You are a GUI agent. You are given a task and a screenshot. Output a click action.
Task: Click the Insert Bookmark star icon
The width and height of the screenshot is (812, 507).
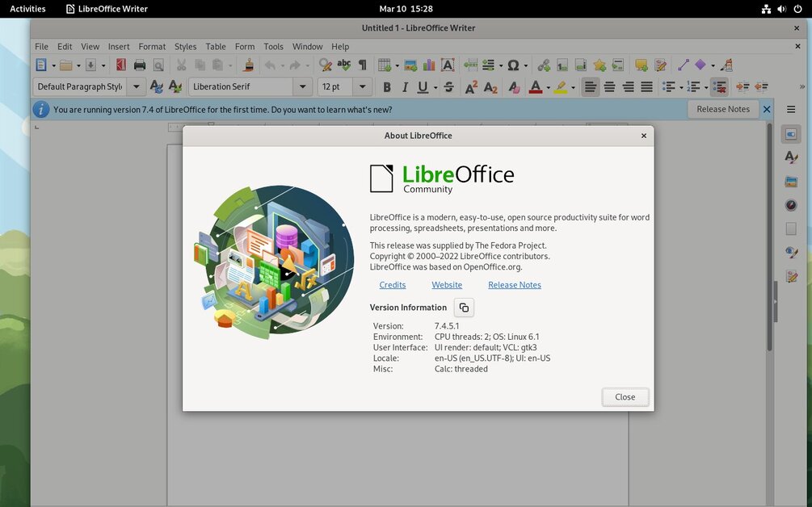tap(600, 65)
